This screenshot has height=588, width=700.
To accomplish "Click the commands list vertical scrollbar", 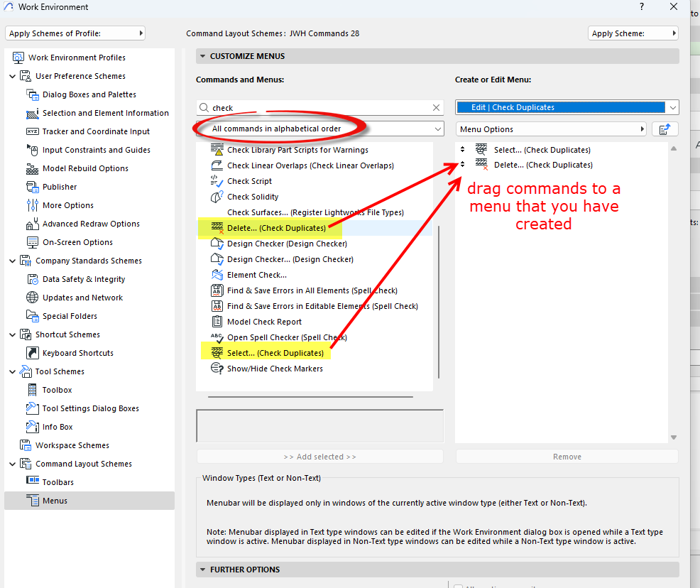I will coord(439,302).
